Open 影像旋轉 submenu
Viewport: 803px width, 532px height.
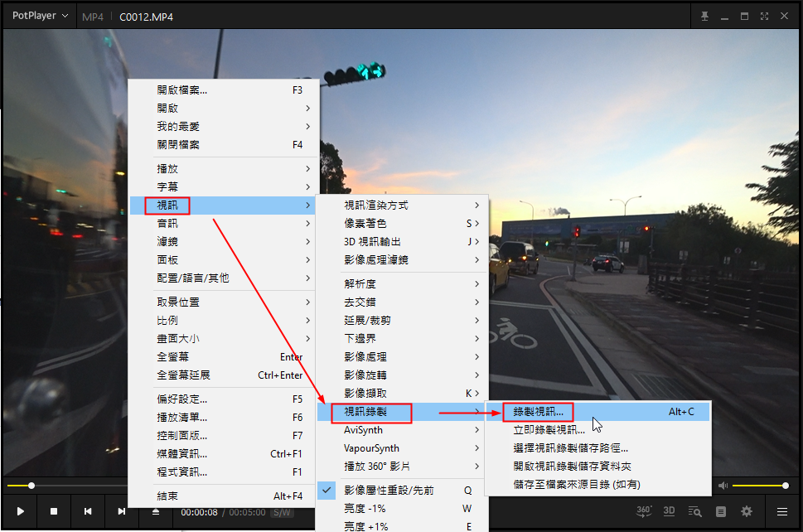click(402, 375)
